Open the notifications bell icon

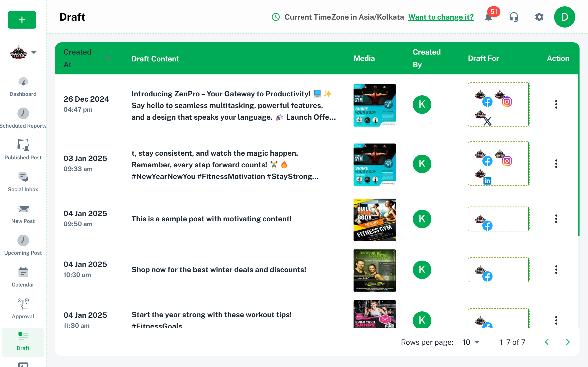pos(489,17)
